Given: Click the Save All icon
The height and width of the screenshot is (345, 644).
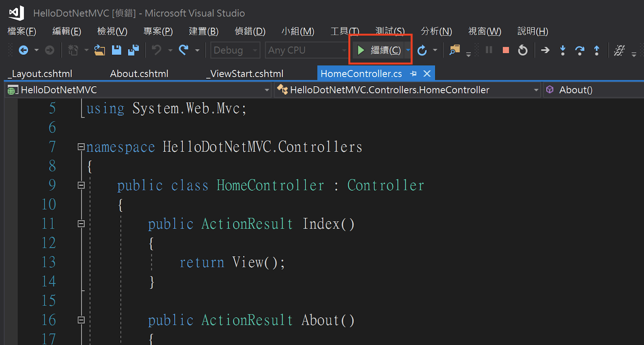Looking at the screenshot, I should 133,50.
